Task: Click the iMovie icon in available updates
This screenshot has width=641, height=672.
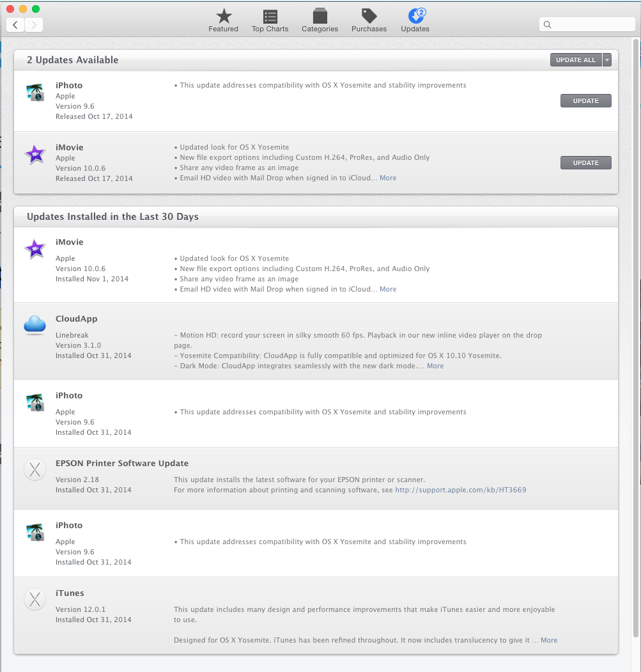Action: pos(35,154)
